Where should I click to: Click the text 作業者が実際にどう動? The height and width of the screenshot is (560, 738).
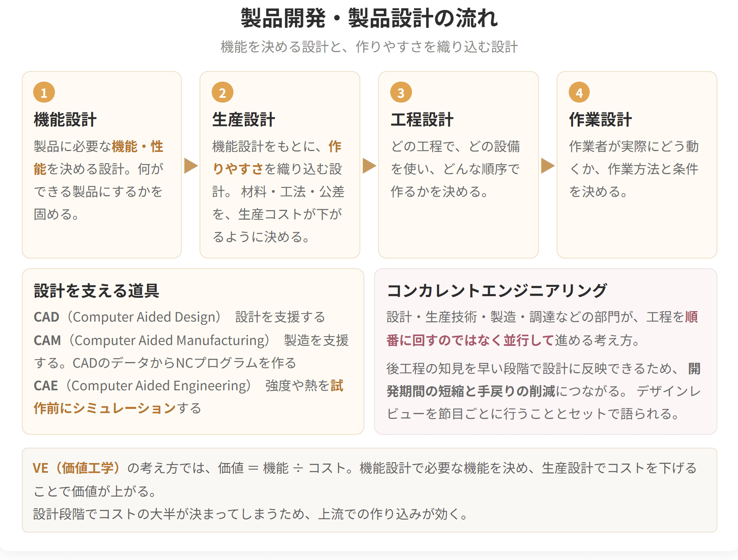click(x=634, y=146)
